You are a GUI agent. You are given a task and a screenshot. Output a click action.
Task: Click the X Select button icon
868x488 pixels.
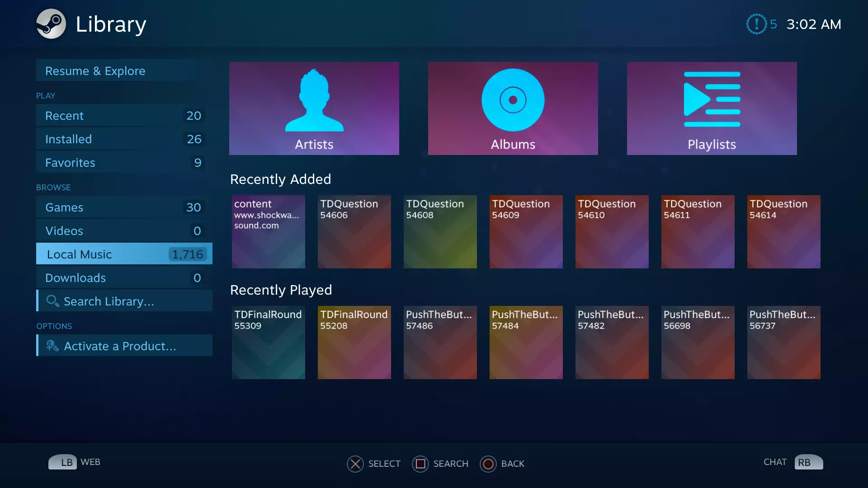pyautogui.click(x=355, y=464)
